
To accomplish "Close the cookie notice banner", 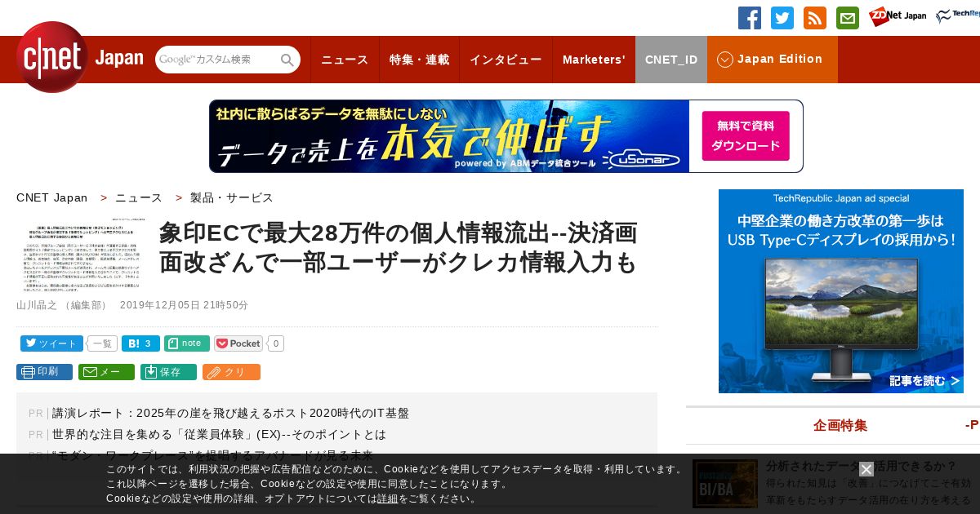I will pyautogui.click(x=866, y=469).
